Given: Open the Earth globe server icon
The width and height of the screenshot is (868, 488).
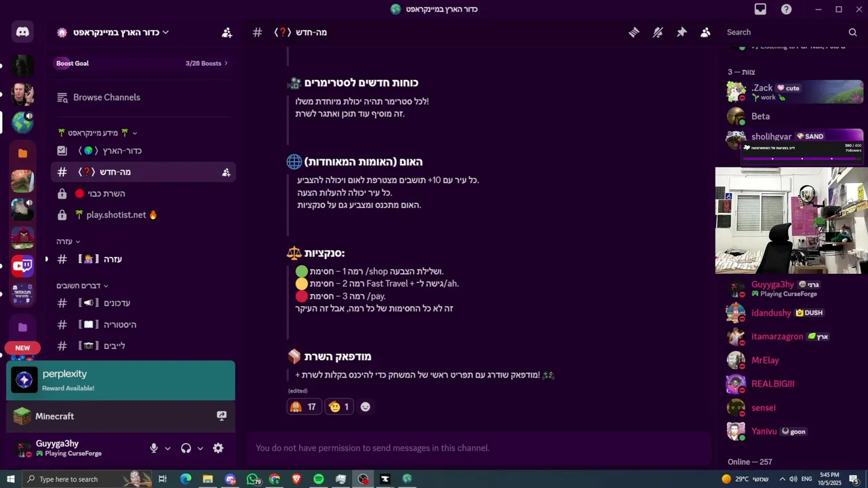Looking at the screenshot, I should pos(22,122).
